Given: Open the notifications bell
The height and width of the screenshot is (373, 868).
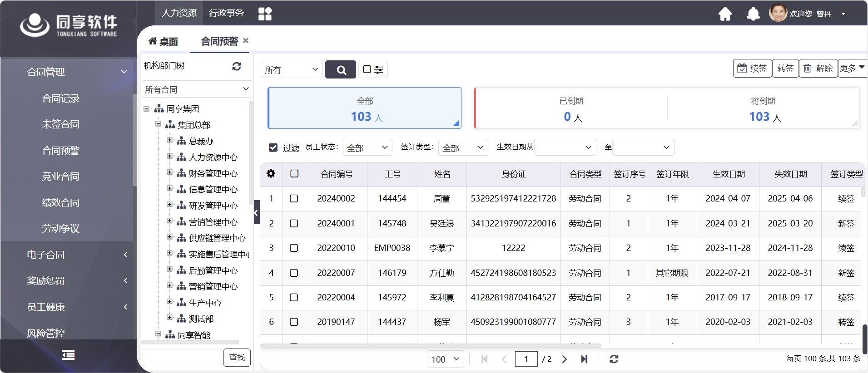Looking at the screenshot, I should point(753,14).
